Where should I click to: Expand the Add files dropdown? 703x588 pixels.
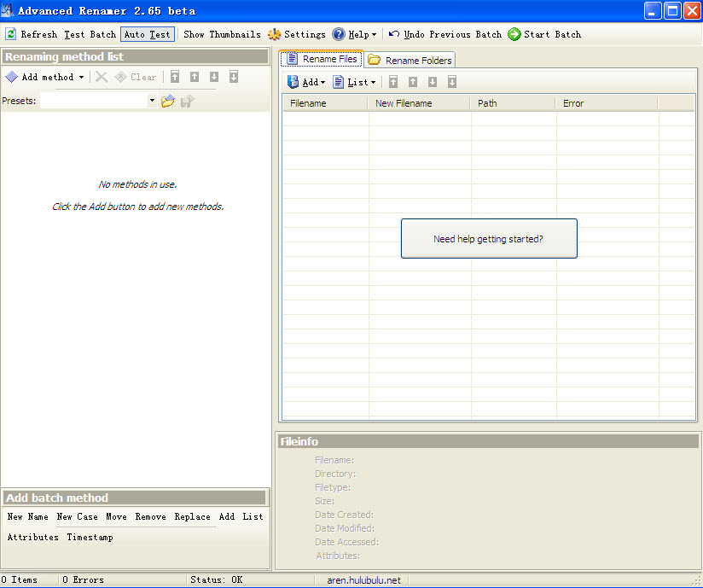tap(306, 82)
